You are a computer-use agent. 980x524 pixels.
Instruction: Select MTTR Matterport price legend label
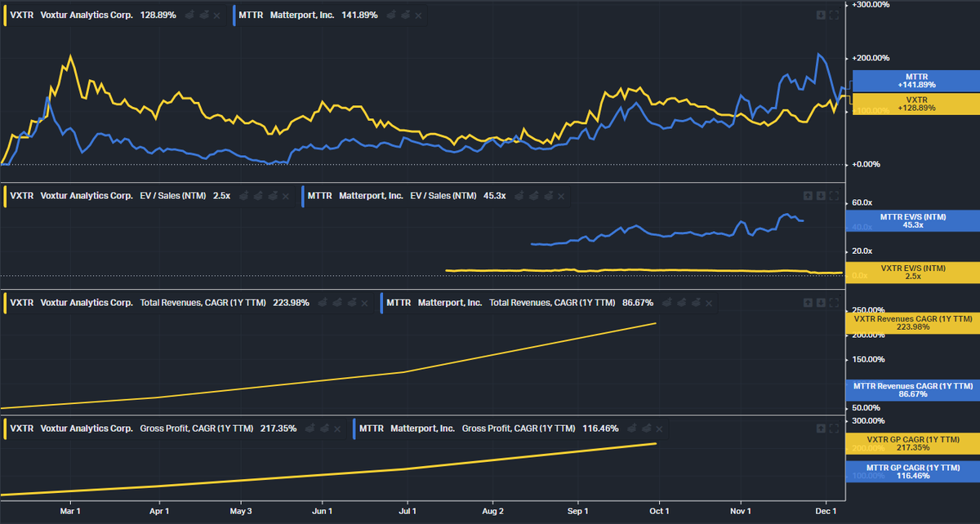tap(308, 16)
